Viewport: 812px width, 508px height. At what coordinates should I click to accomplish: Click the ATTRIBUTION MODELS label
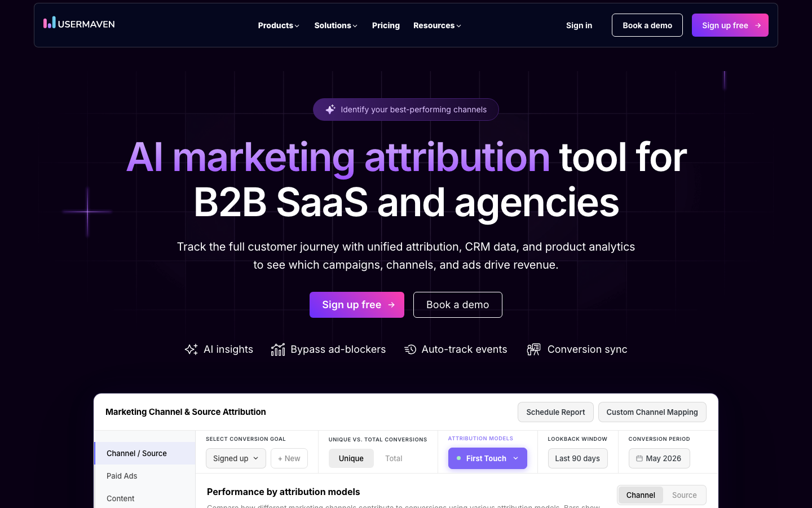coord(480,439)
